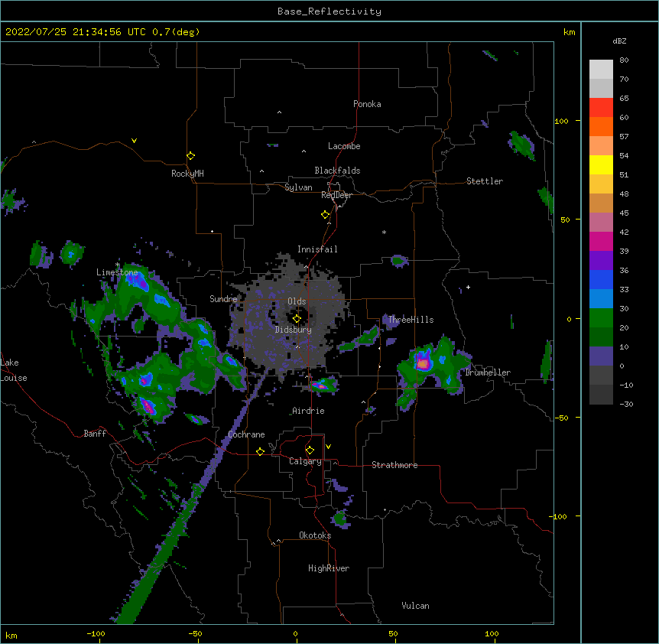Image resolution: width=659 pixels, height=644 pixels.
Task: Click the blue legend swatch between 36 and 33 dBZ
Action: point(601,279)
